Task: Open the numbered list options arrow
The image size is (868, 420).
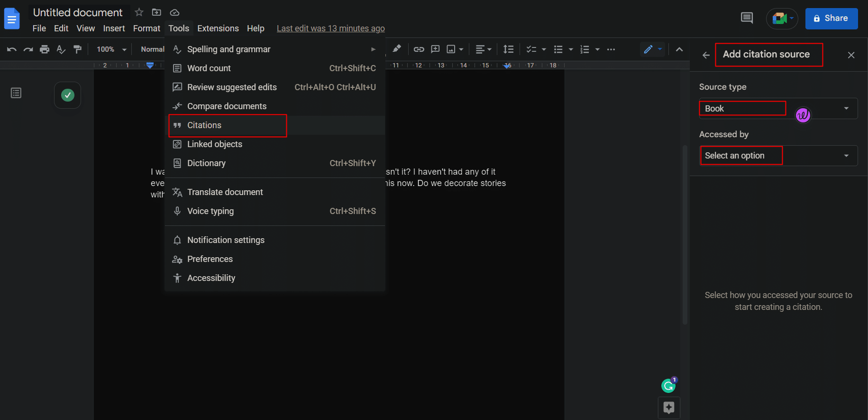Action: coord(597,49)
